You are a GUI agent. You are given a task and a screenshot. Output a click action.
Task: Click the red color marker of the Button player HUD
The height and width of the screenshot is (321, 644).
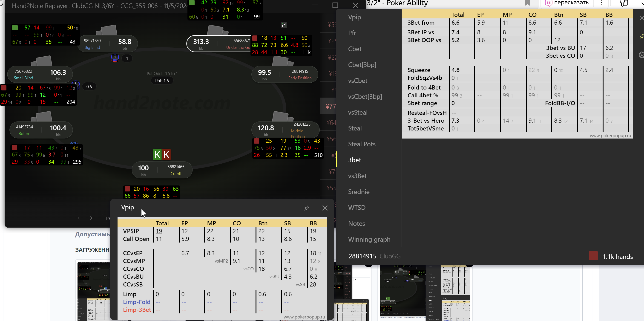14,148
